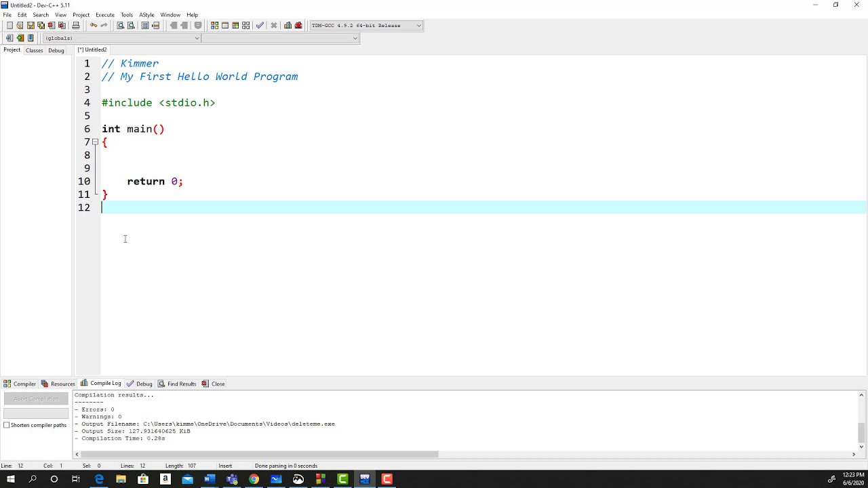Open the AStyle menu
Screen dimensions: 868x488
(x=146, y=14)
